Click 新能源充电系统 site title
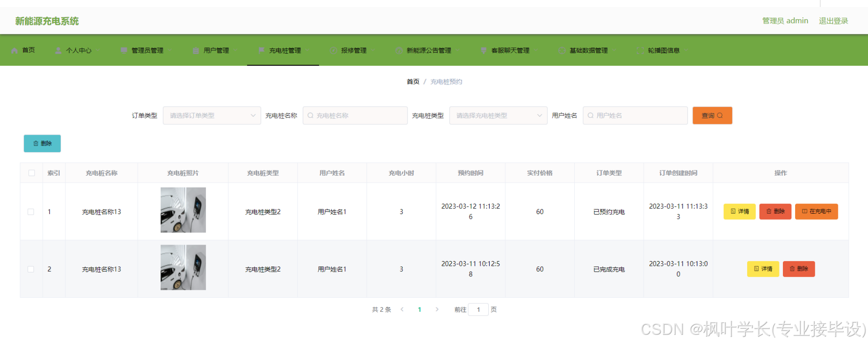Image resolution: width=868 pixels, height=344 pixels. 47,21
